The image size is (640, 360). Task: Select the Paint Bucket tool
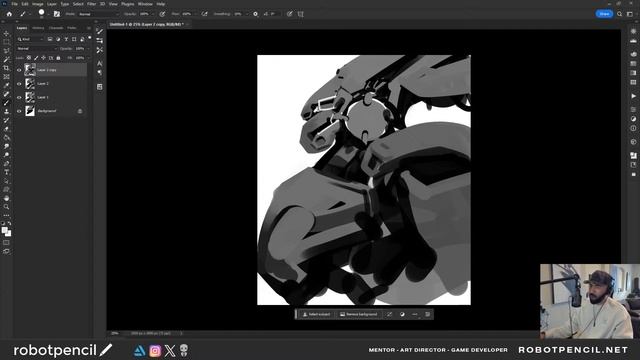pos(6,138)
